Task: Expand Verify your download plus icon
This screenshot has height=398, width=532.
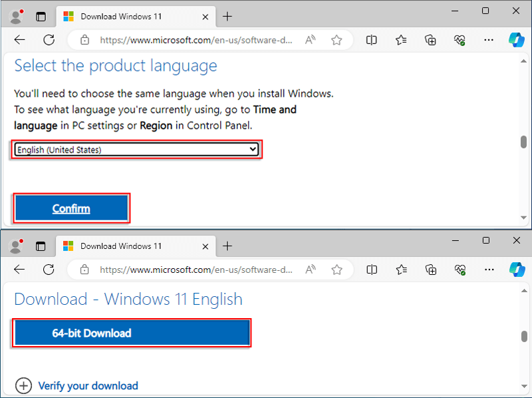Action: tap(23, 386)
